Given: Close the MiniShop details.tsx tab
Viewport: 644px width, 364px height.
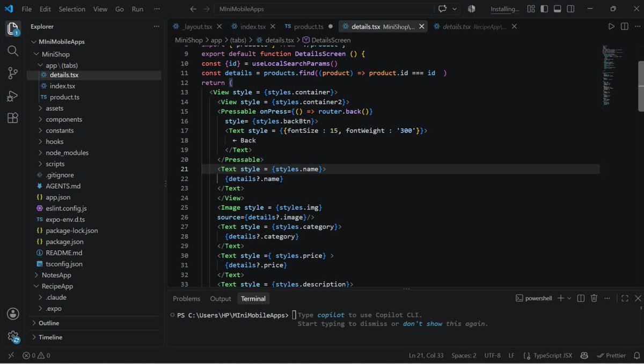Looking at the screenshot, I should click(x=422, y=26).
